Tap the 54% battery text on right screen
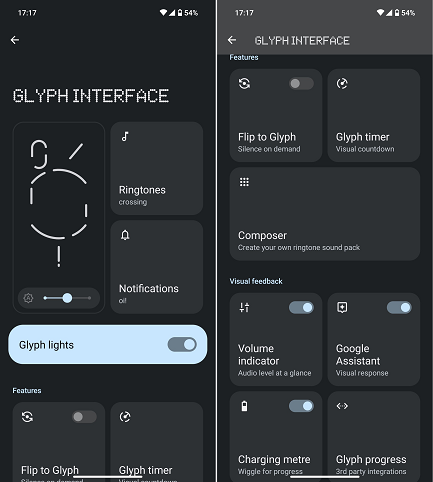This screenshot has width=433, height=482. (x=408, y=13)
